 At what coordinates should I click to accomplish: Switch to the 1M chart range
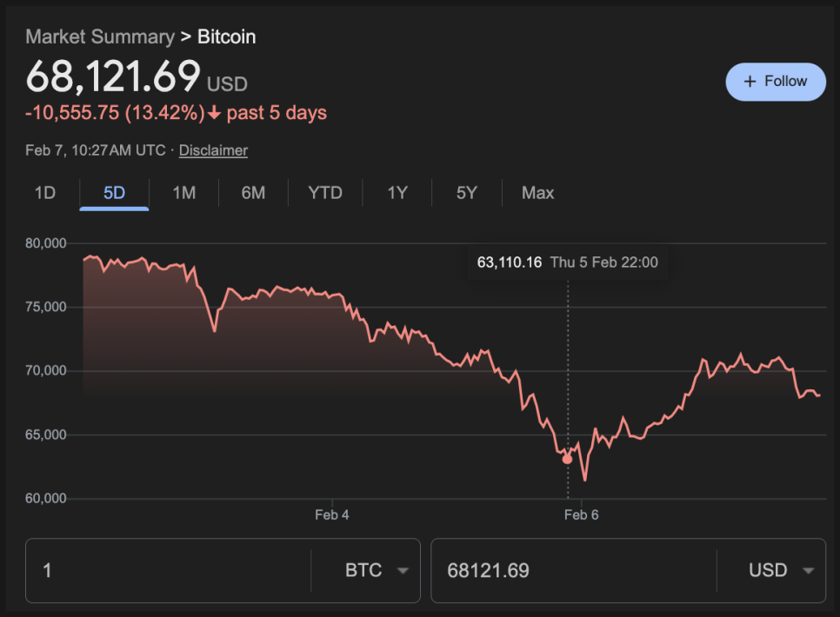tap(183, 193)
